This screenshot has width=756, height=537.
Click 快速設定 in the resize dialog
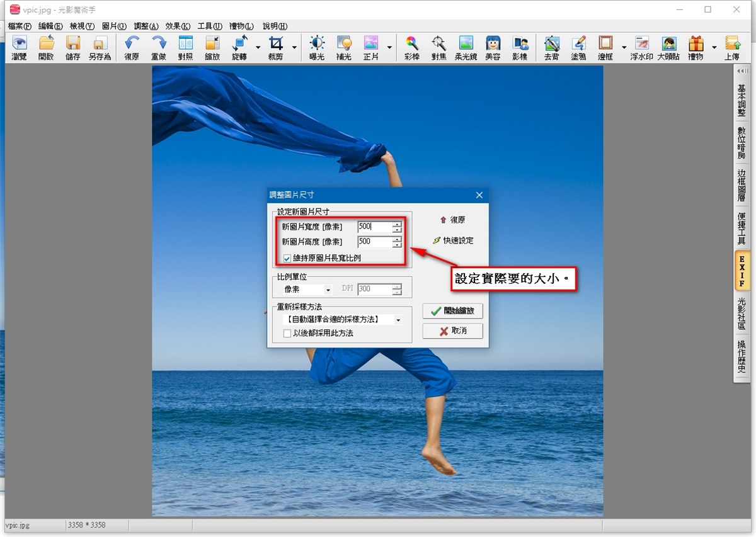[x=453, y=240]
